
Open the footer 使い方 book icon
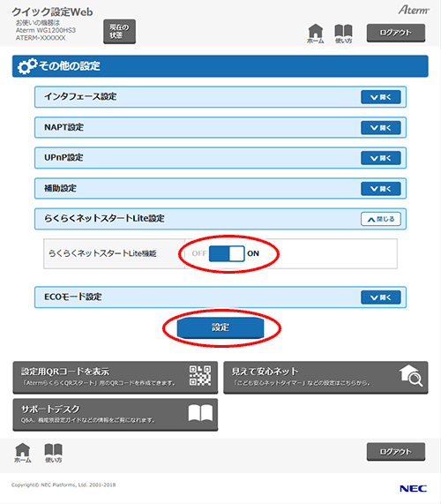click(x=53, y=453)
